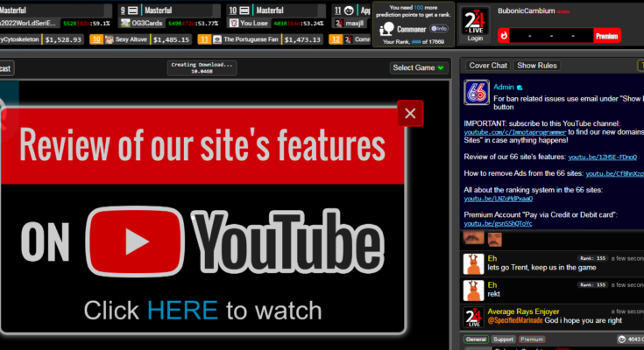Click Rank 155 badge on 'lets go Trent'
644x350 pixels.
click(591, 258)
